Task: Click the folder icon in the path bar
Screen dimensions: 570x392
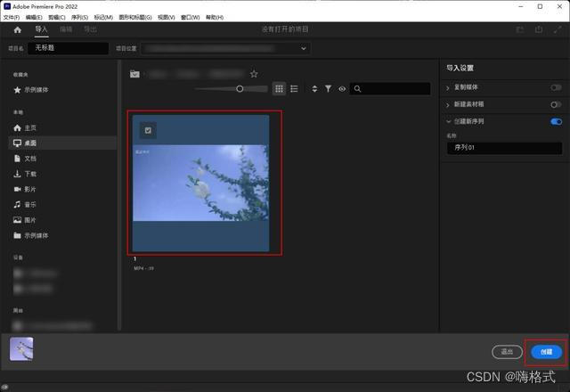Action: pos(134,74)
